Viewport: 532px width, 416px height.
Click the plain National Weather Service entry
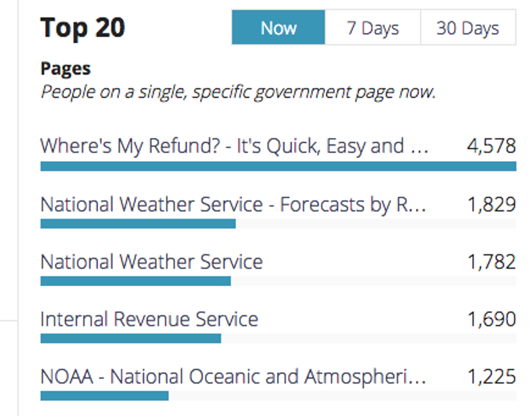[x=151, y=262]
